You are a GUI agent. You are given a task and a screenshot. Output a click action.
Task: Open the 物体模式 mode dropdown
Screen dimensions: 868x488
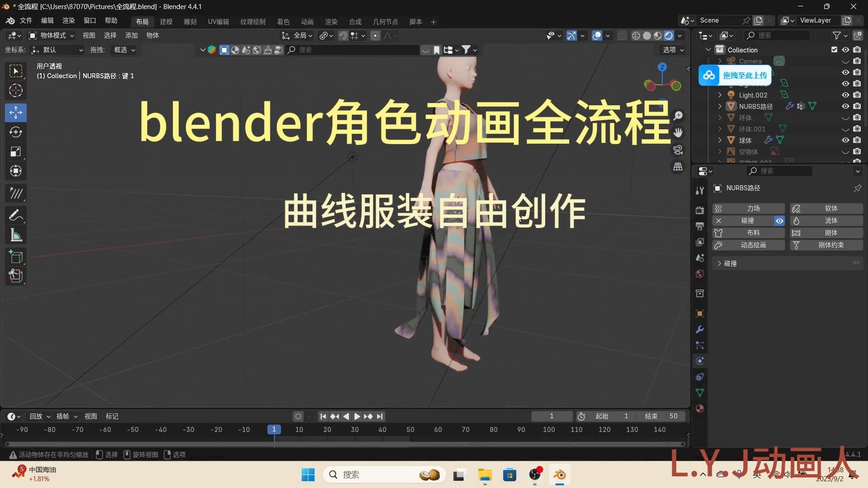[51, 36]
